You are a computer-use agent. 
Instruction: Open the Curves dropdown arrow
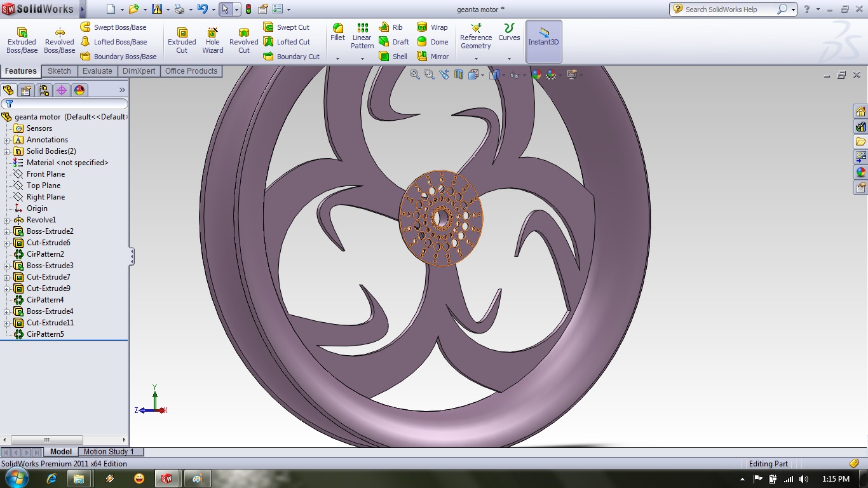point(509,58)
